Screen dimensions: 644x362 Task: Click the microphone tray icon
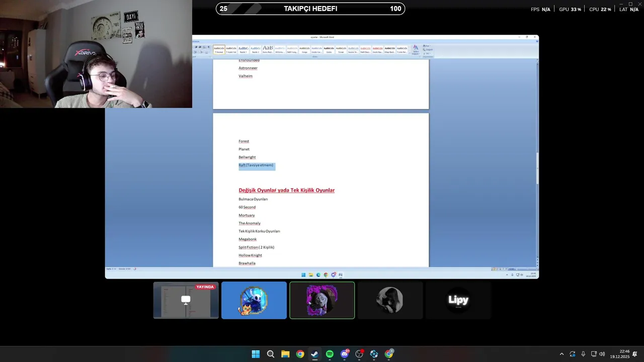pos(583,354)
